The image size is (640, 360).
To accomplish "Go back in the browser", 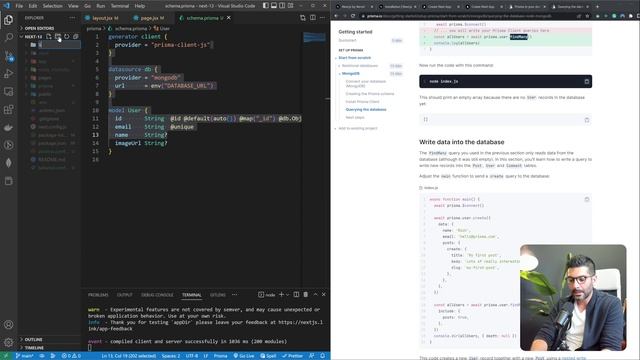I will (x=336, y=16).
